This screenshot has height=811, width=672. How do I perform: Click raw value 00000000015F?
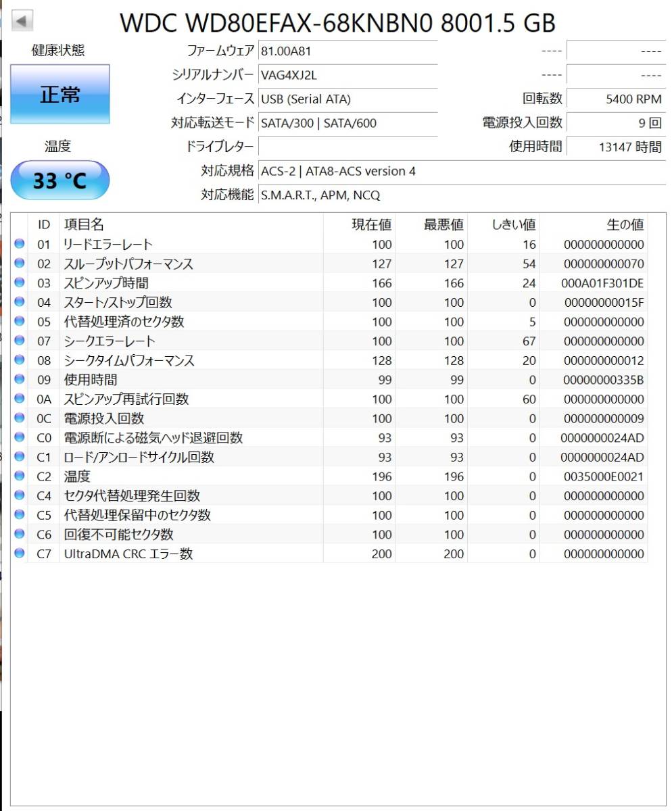click(x=604, y=303)
